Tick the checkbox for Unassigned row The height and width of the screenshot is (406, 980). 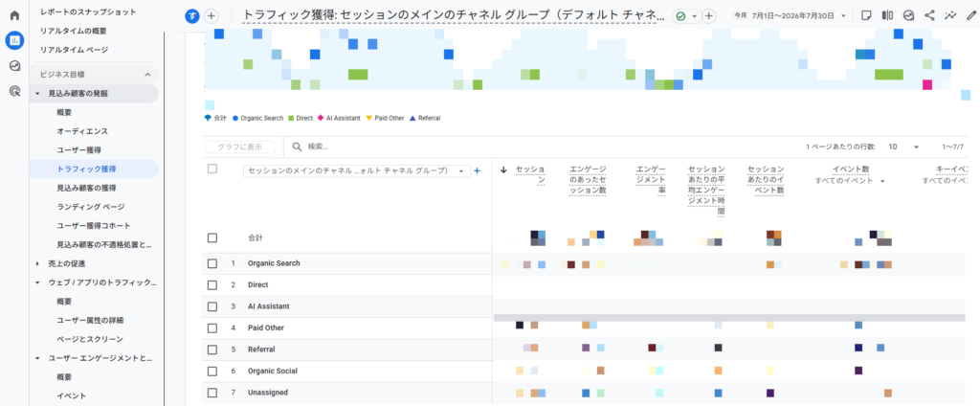coord(212,393)
